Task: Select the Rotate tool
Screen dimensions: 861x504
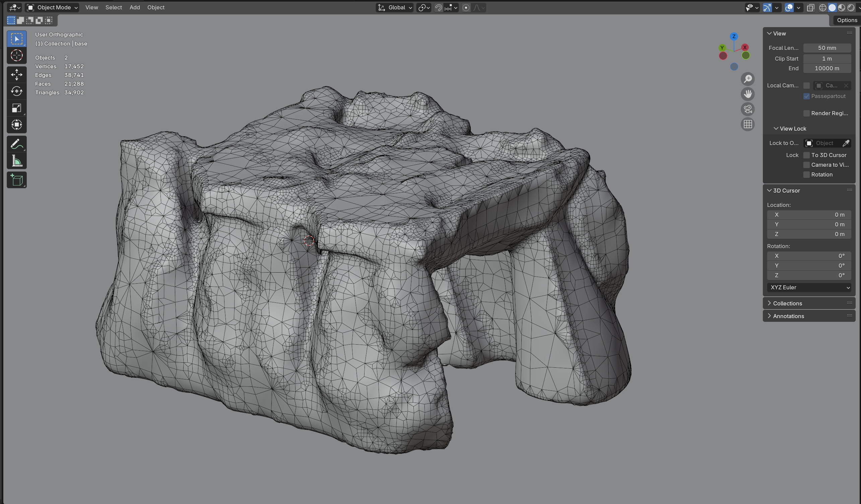Action: pos(17,91)
